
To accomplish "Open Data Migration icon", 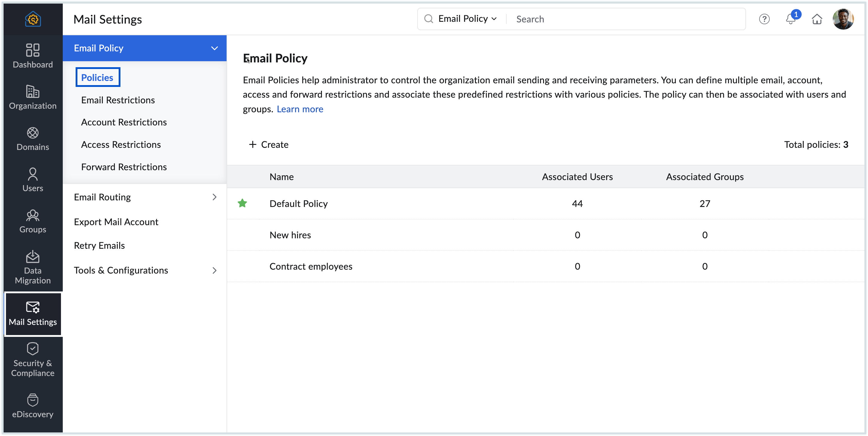I will [x=33, y=257].
